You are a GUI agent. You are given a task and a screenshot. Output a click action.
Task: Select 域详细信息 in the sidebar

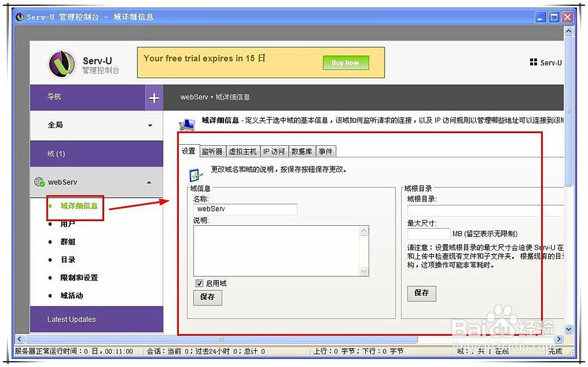tap(79, 206)
